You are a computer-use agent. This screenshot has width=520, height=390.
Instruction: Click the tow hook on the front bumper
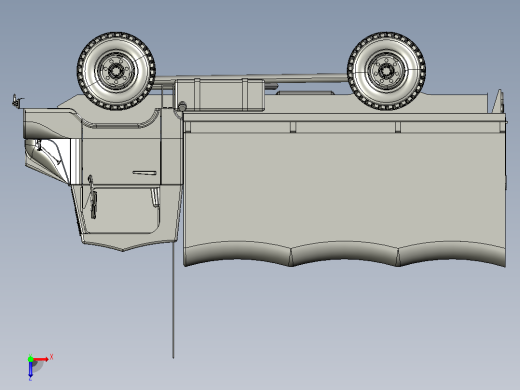click(x=16, y=101)
